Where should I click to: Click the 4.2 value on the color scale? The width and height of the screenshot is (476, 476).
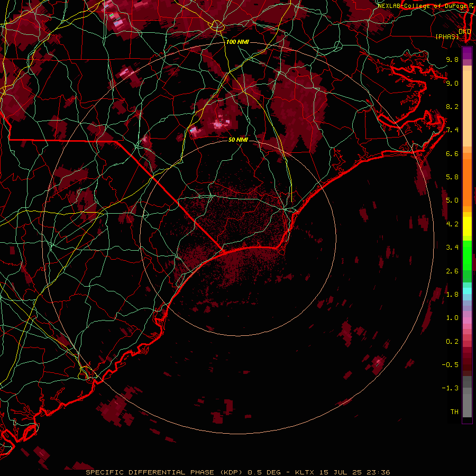(x=452, y=224)
